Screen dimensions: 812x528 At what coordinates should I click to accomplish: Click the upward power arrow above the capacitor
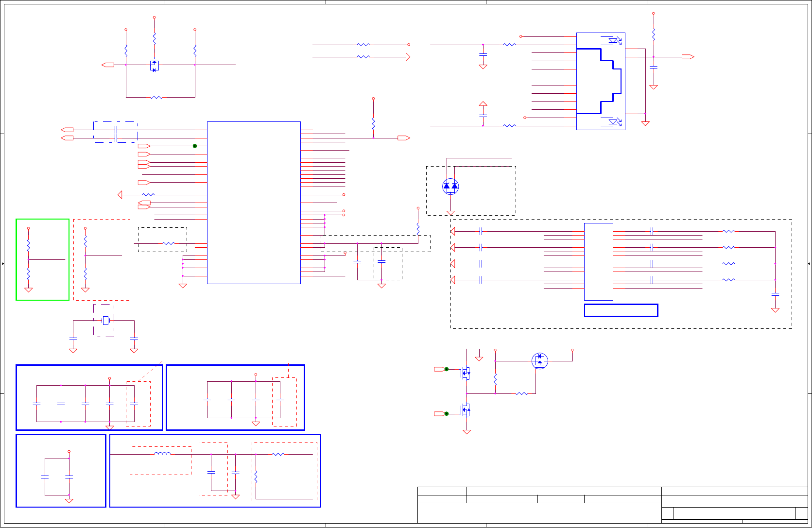point(483,104)
